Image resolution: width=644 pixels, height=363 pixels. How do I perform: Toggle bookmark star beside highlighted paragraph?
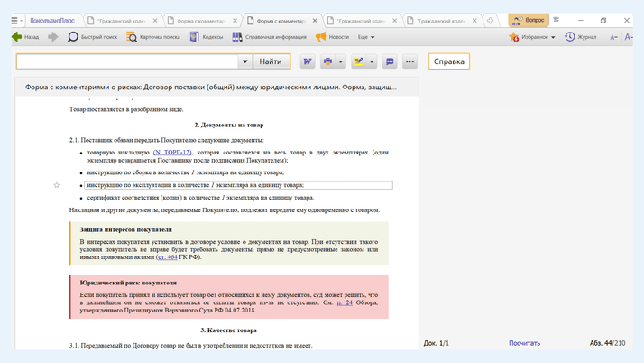click(x=56, y=185)
